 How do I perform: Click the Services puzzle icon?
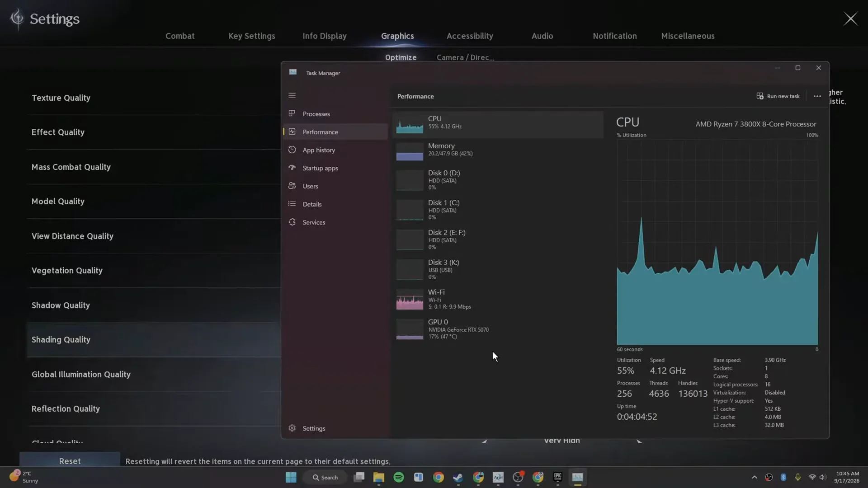[292, 222]
